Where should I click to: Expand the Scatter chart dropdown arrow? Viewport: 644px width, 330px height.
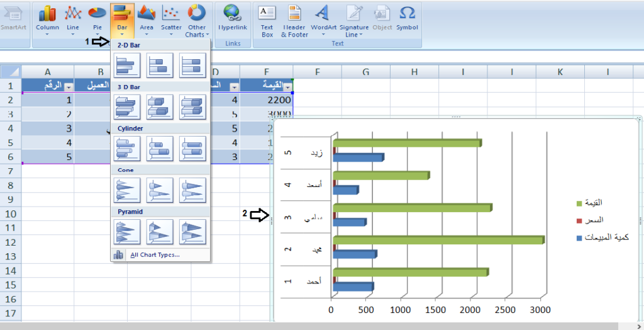[x=171, y=35]
